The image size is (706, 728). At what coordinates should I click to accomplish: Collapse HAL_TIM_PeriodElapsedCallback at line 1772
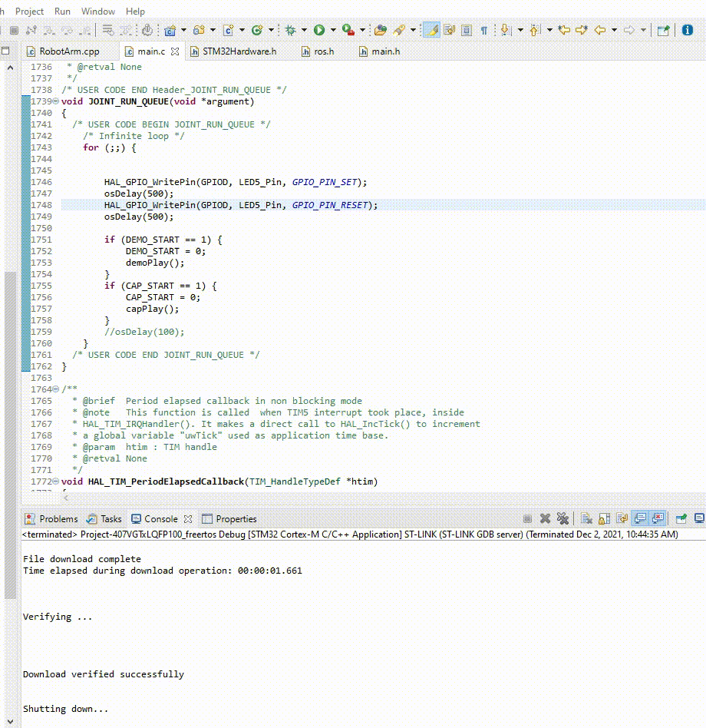[x=56, y=481]
